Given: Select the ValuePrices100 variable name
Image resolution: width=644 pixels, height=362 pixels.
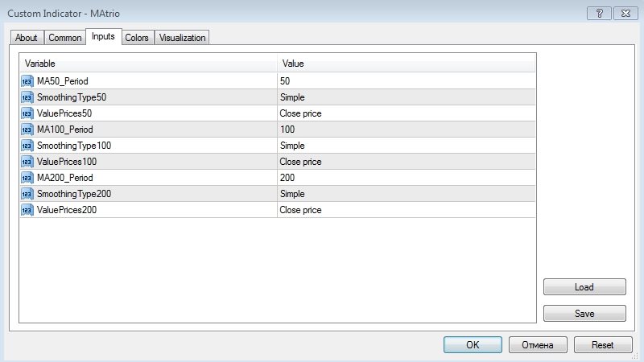Looking at the screenshot, I should pyautogui.click(x=67, y=162).
